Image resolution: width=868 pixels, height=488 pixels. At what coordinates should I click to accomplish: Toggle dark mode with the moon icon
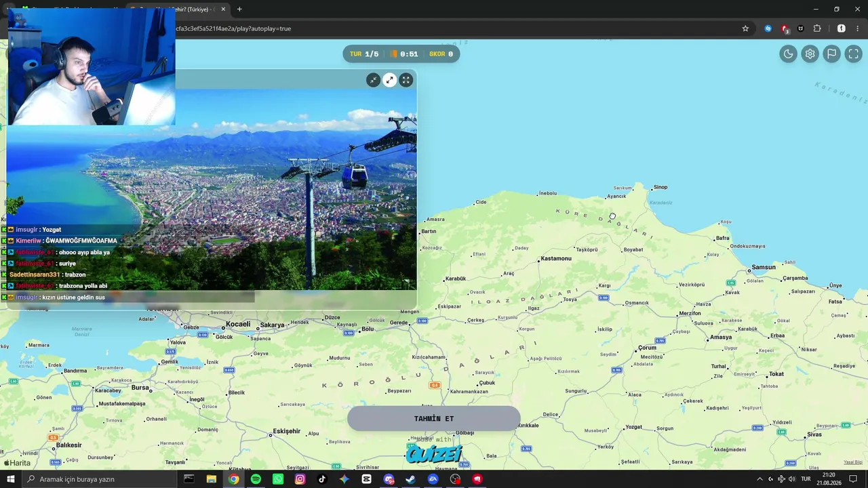788,54
